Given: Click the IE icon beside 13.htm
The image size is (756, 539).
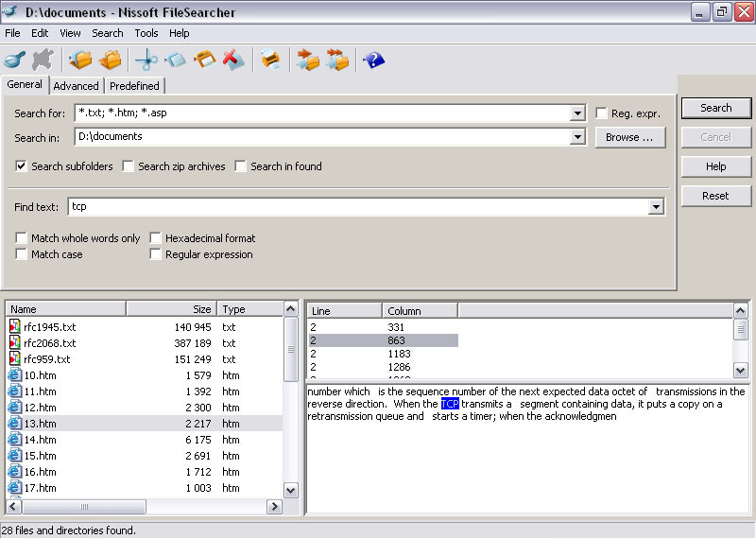Looking at the screenshot, I should click(15, 424).
